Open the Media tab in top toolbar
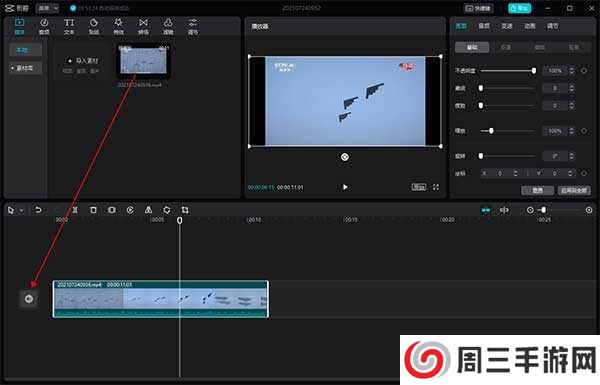Image resolution: width=600 pixels, height=385 pixels. coord(20,26)
